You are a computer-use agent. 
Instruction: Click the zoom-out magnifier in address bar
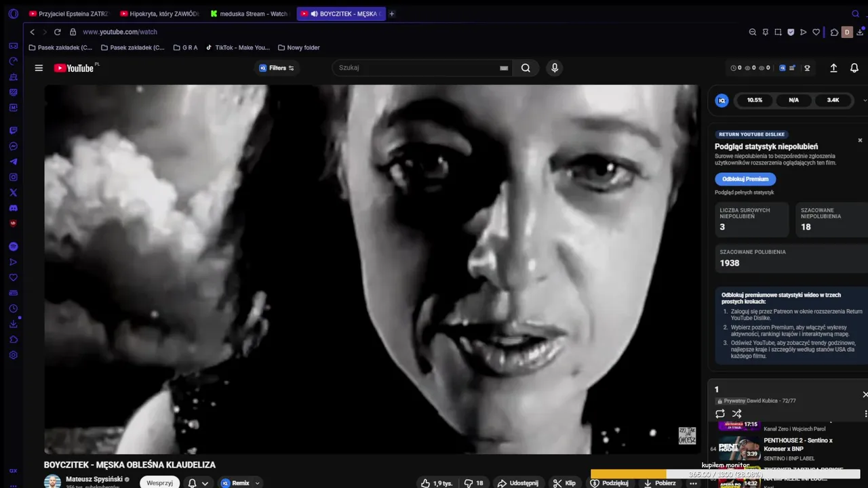[x=753, y=32]
